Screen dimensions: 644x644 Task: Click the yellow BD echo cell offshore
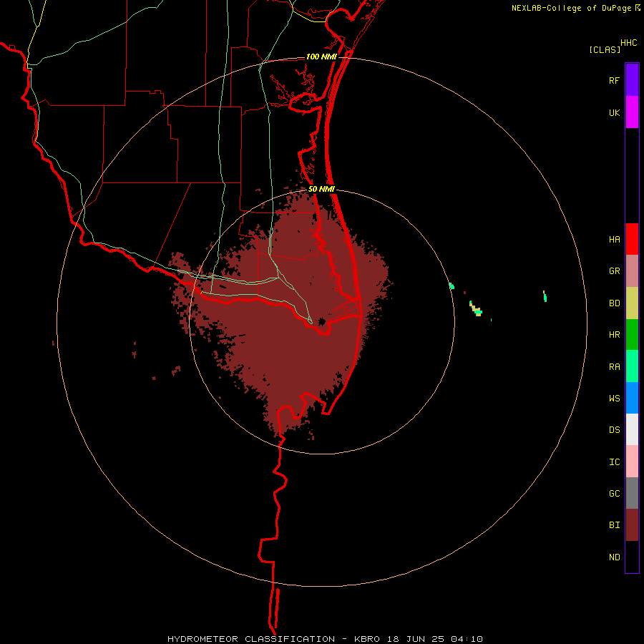tap(476, 309)
